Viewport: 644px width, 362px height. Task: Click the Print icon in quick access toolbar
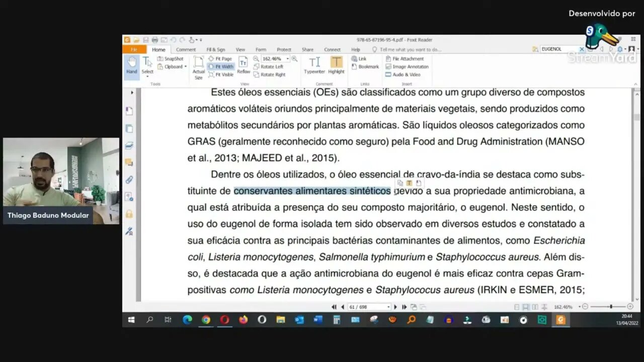(x=155, y=40)
